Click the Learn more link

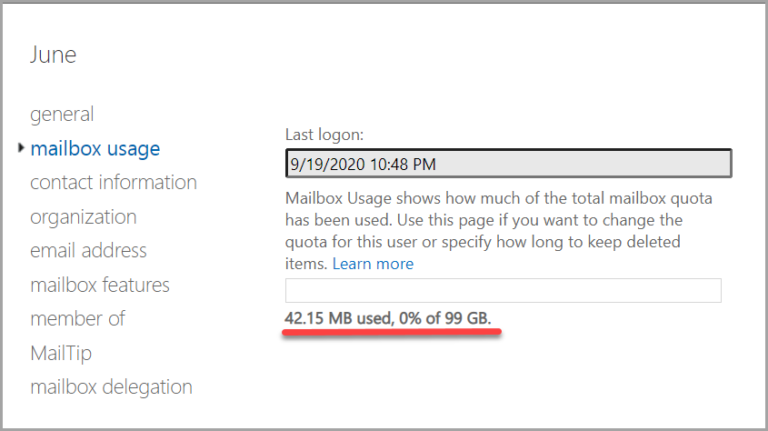(x=373, y=264)
